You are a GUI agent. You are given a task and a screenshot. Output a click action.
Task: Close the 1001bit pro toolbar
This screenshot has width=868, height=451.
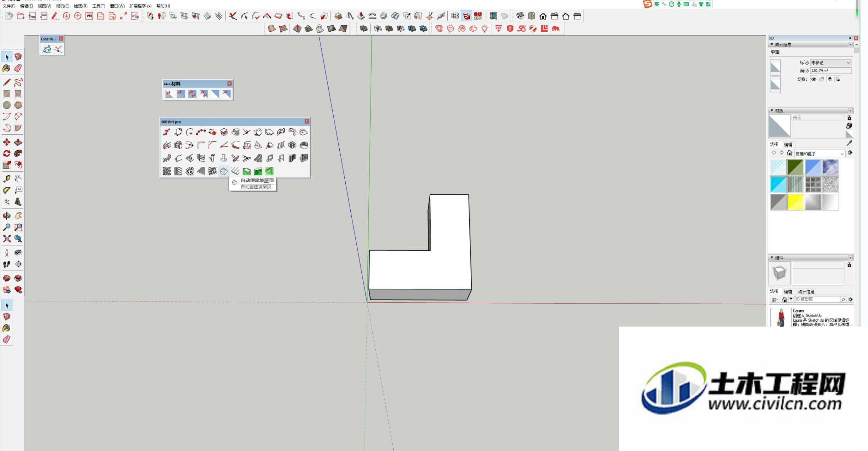307,122
